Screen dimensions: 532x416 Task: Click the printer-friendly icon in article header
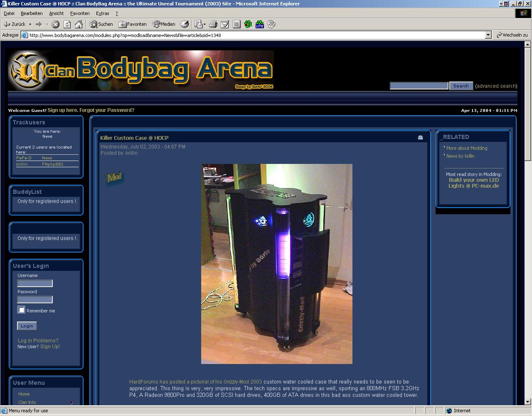(420, 138)
